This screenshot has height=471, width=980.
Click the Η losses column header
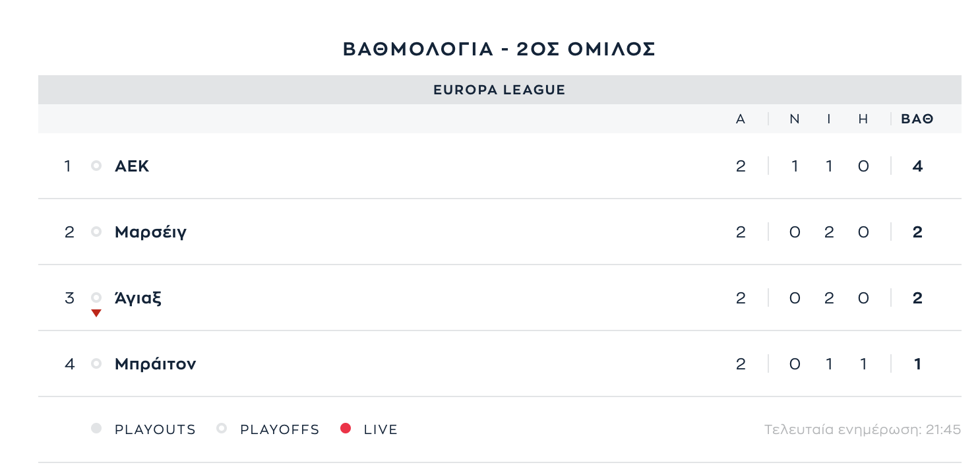tap(863, 119)
